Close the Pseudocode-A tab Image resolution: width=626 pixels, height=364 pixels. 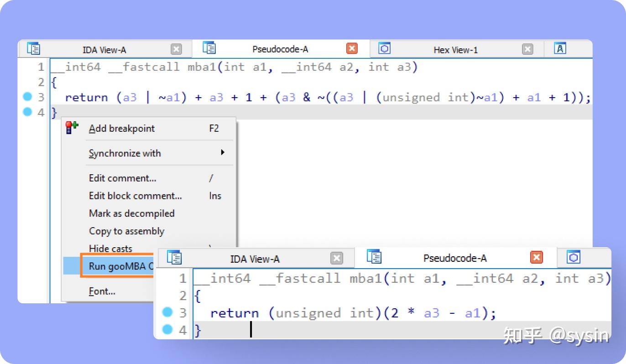[353, 48]
